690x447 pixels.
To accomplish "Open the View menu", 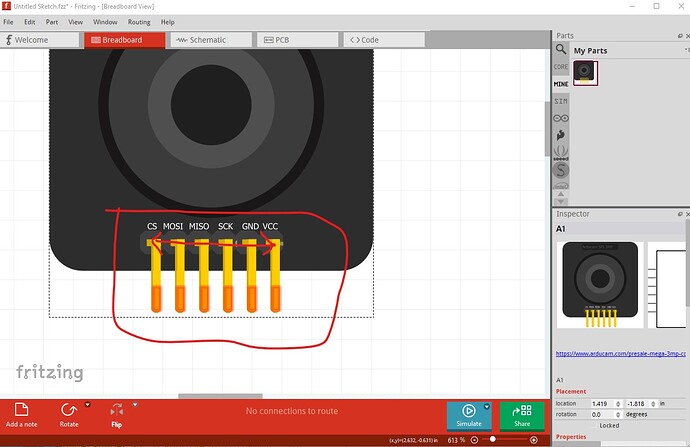I will point(75,22).
